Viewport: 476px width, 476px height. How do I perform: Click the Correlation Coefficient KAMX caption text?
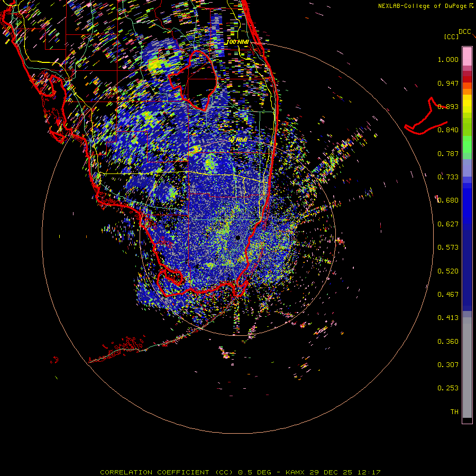(240, 472)
